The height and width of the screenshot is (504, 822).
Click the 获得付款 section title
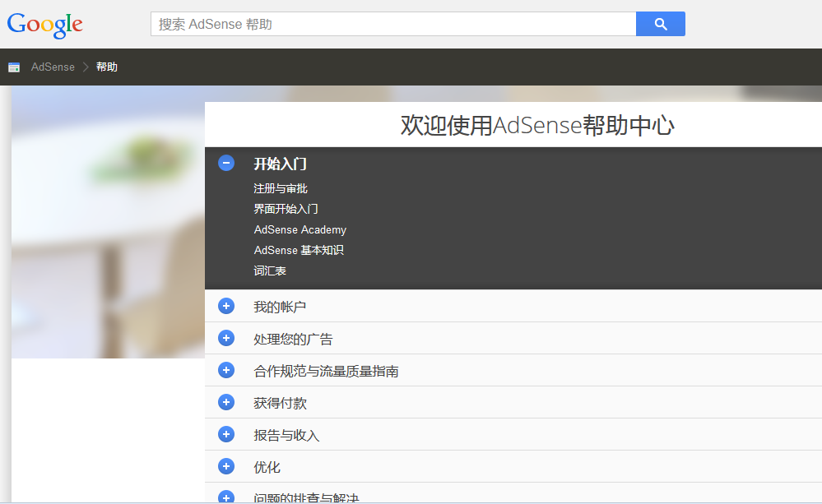tap(280, 403)
